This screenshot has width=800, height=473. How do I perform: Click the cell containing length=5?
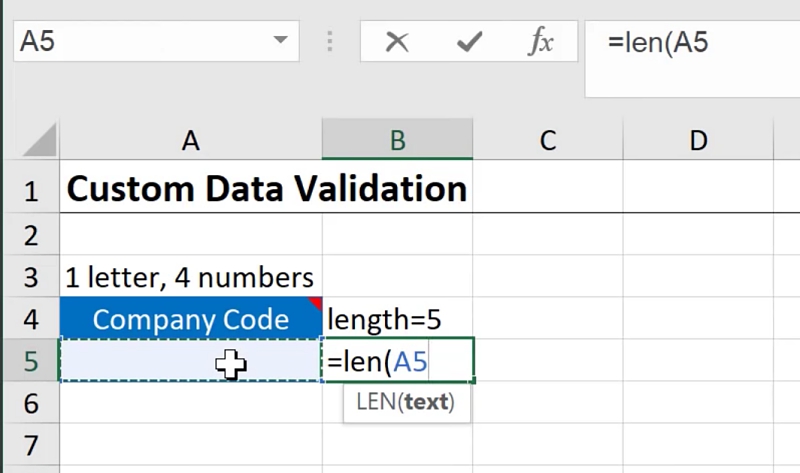pyautogui.click(x=397, y=320)
